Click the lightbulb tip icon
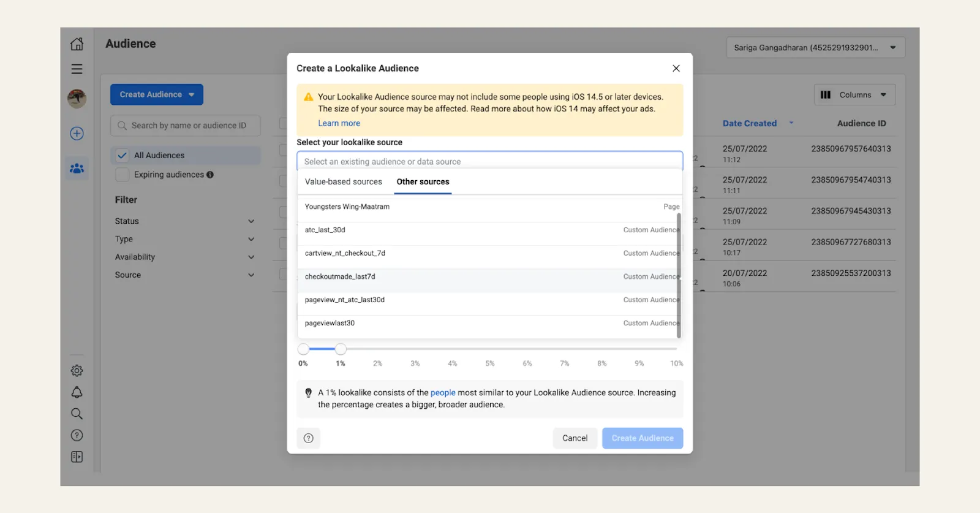The width and height of the screenshot is (980, 513). [x=309, y=393]
